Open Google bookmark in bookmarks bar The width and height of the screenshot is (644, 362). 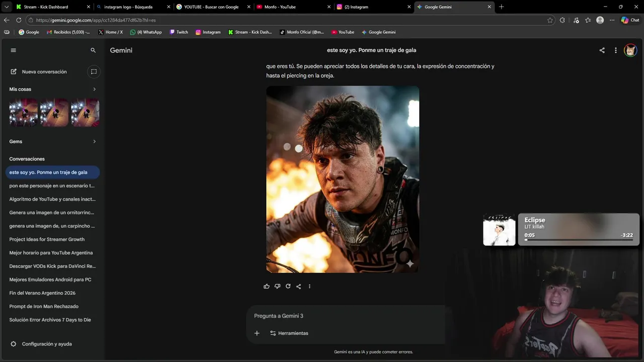tap(29, 32)
